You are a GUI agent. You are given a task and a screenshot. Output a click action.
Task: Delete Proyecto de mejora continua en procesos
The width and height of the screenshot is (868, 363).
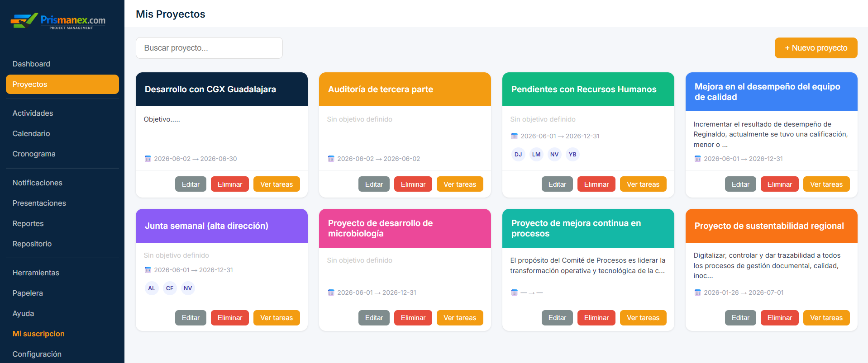[596, 318]
